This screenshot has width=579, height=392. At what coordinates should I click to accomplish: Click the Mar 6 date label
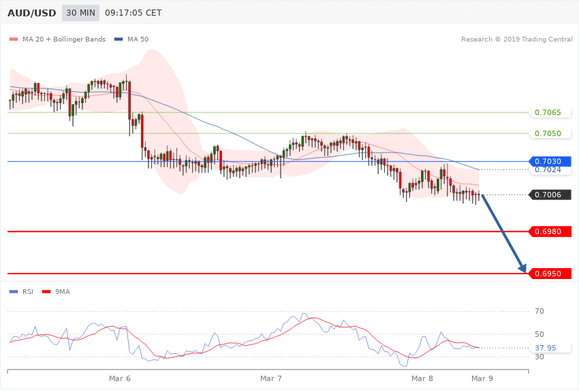[x=120, y=378]
